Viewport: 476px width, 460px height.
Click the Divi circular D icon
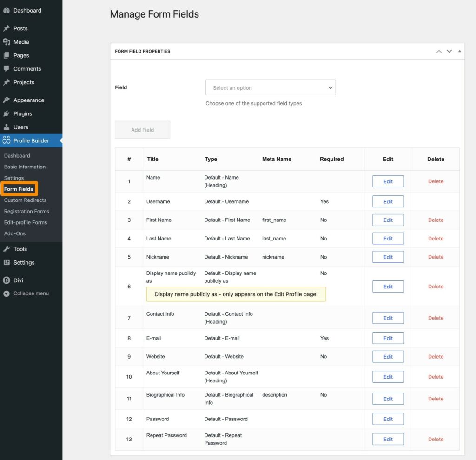point(7,280)
